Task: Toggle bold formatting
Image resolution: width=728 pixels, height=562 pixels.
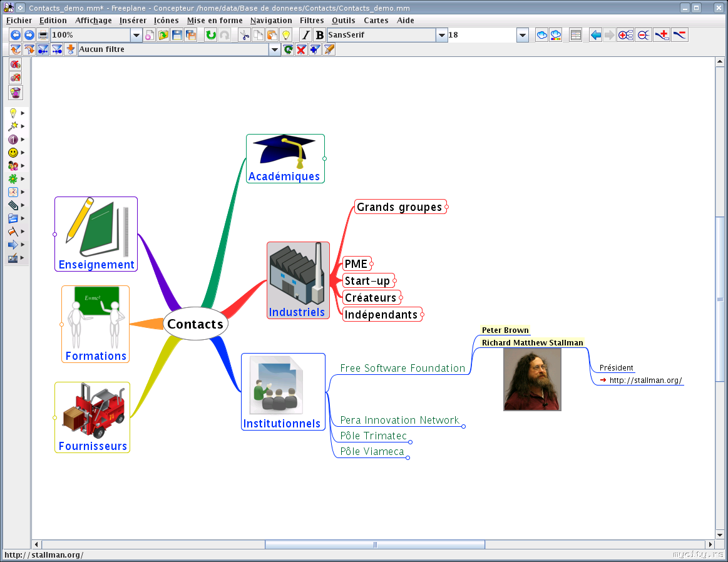Action: [x=319, y=35]
